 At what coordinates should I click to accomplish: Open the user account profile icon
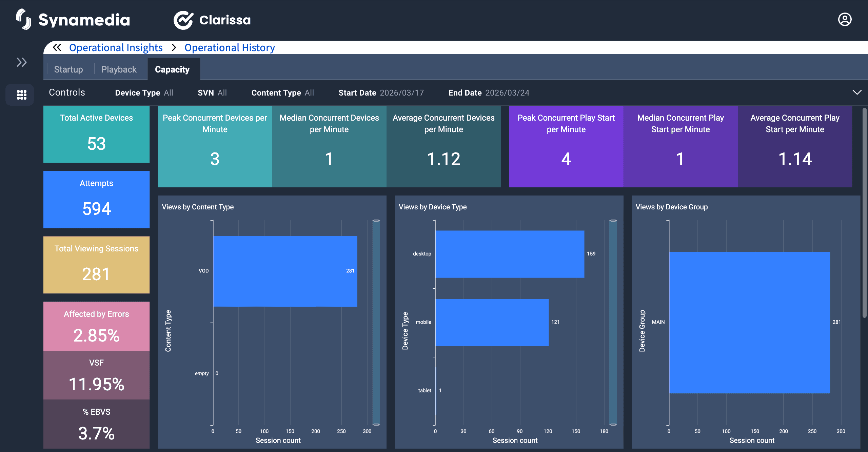845,20
